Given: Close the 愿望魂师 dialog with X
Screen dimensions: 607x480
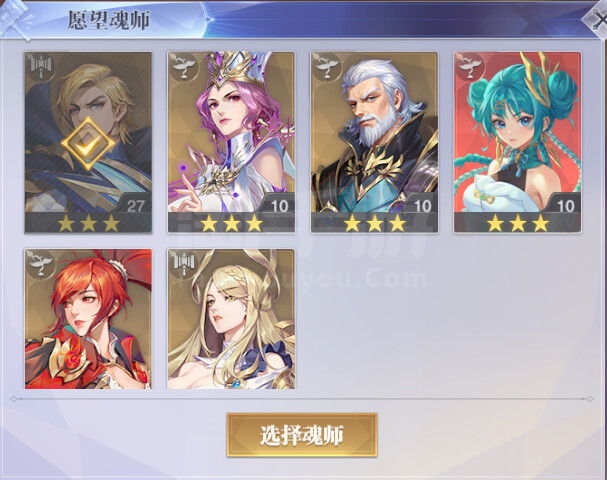Looking at the screenshot, I should tap(597, 21).
